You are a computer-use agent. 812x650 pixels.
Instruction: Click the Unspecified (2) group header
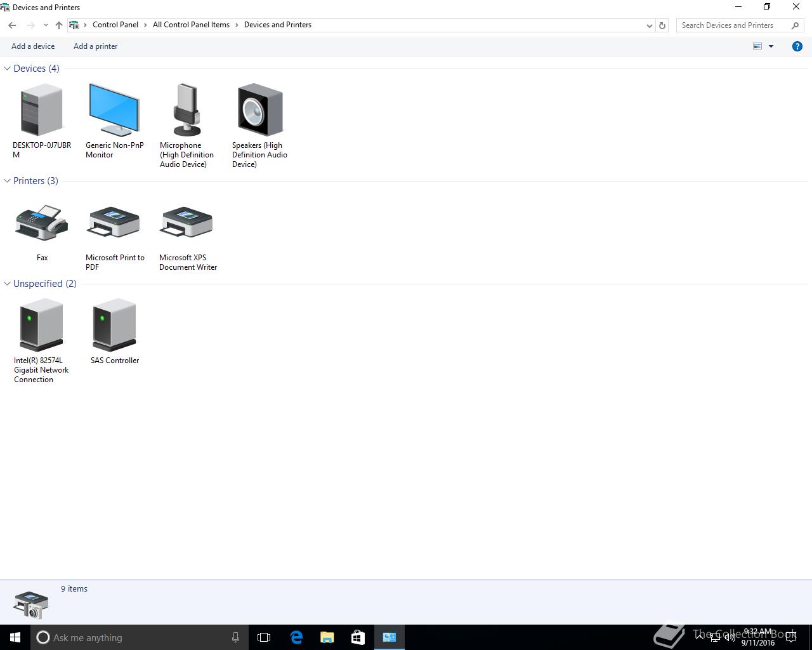45,284
